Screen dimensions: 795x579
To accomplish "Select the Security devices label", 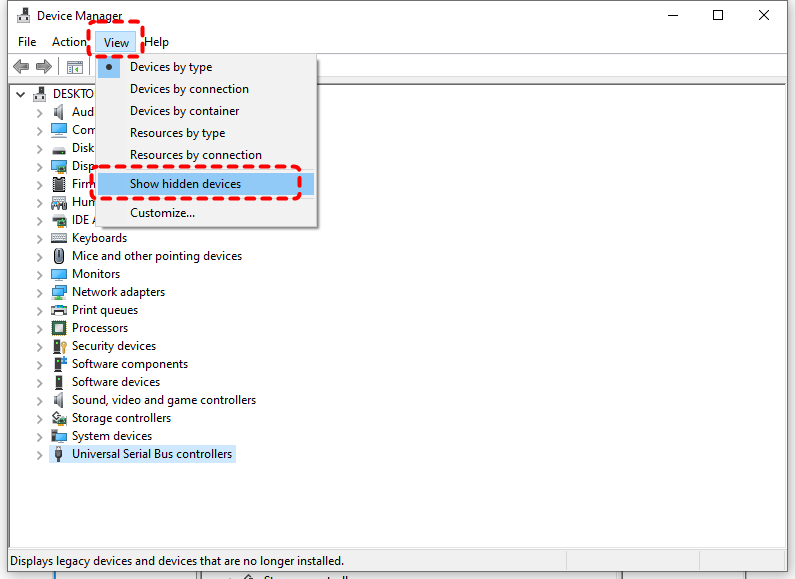I will click(x=114, y=346).
